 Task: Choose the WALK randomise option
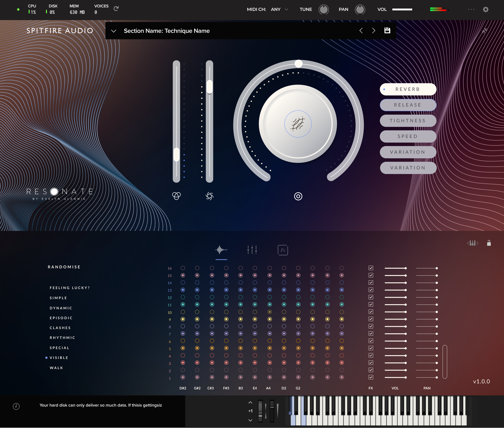tap(56, 368)
